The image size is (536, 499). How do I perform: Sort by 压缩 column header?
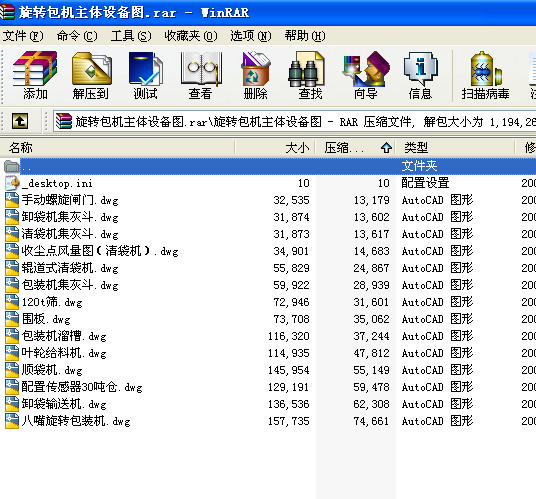pyautogui.click(x=355, y=148)
